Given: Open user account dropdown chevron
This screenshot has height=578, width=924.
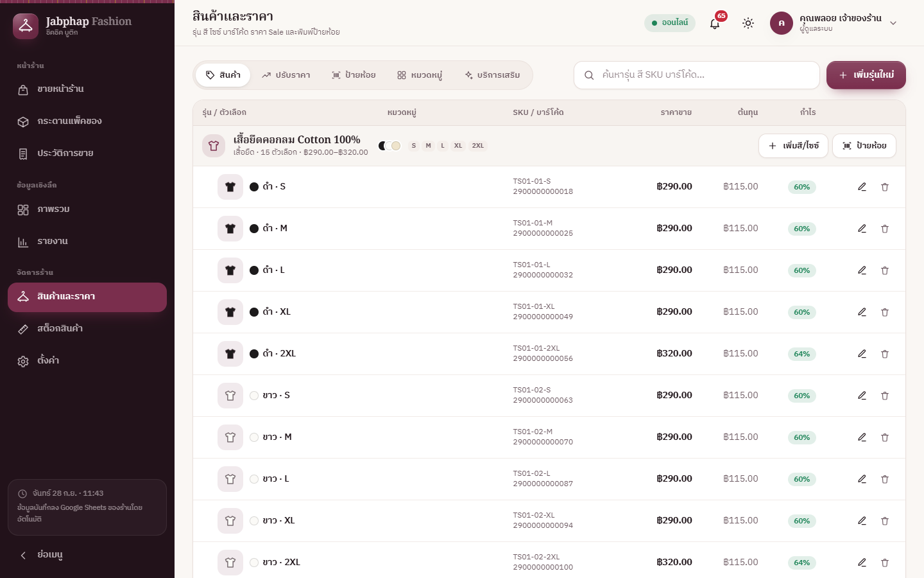Looking at the screenshot, I should pos(893,23).
